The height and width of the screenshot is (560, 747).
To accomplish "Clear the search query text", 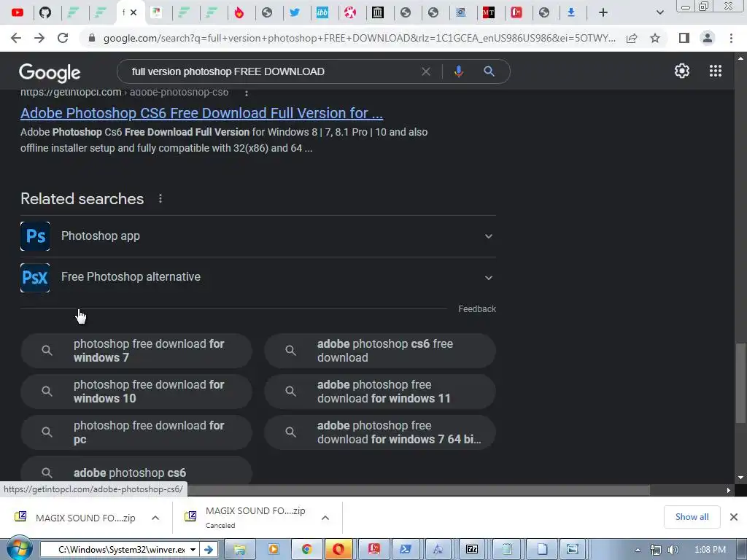I will coord(426,71).
